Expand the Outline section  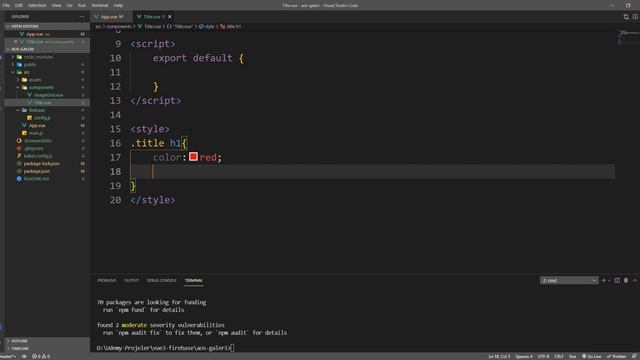[47, 340]
